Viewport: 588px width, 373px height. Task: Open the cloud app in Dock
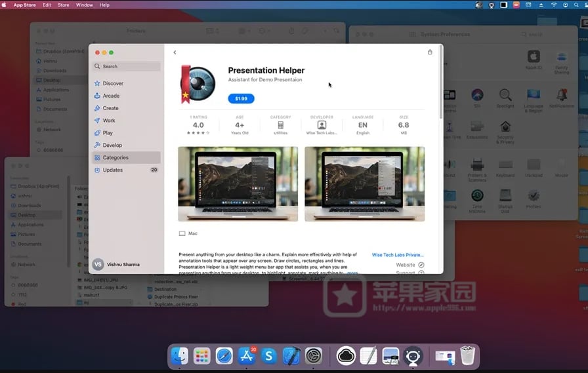click(346, 356)
